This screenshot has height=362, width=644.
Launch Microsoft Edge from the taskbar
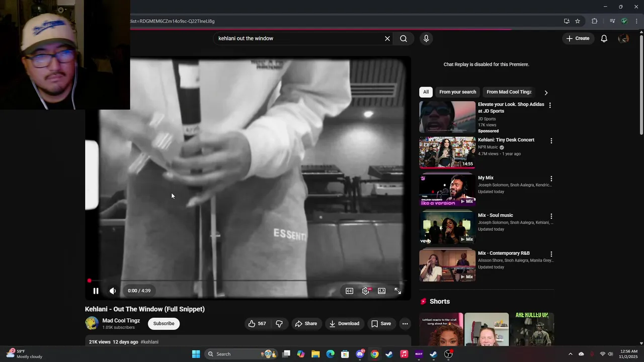click(x=331, y=354)
